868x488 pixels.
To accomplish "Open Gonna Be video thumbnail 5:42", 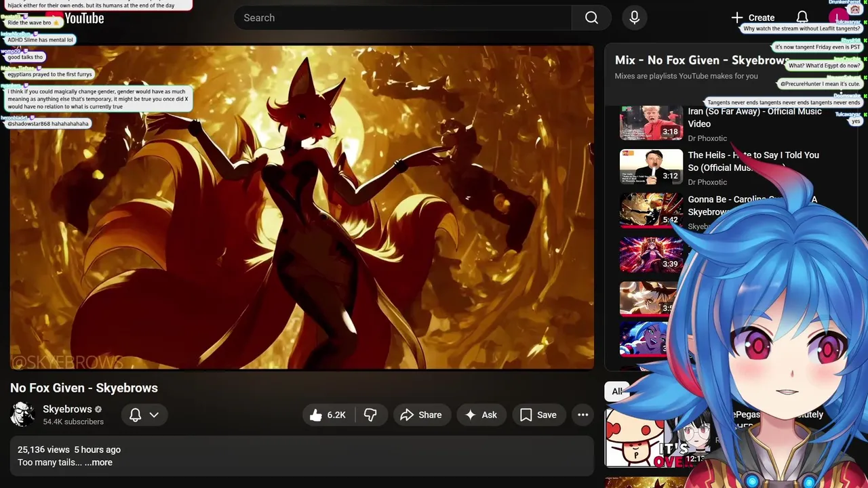I will pos(651,210).
